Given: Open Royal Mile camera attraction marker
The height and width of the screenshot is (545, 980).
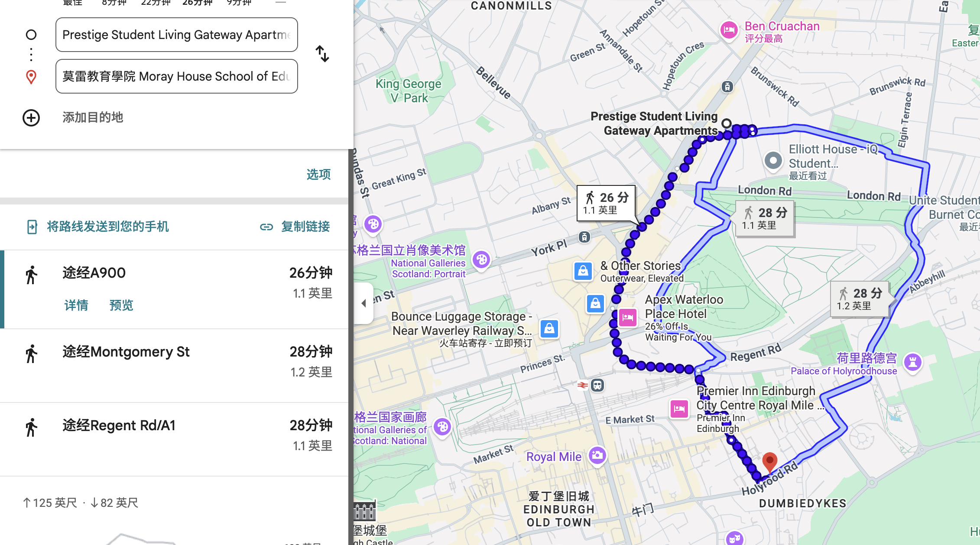Looking at the screenshot, I should tap(597, 456).
